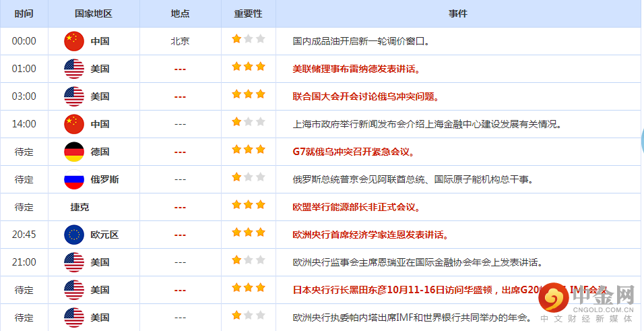Select the 14:00 time cell
The height and width of the screenshot is (331, 644).
point(24,124)
